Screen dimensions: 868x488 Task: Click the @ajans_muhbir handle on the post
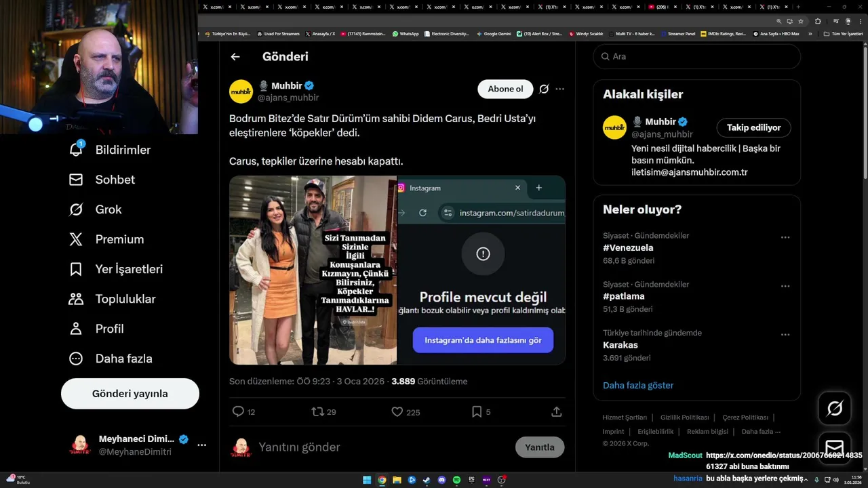(288, 98)
